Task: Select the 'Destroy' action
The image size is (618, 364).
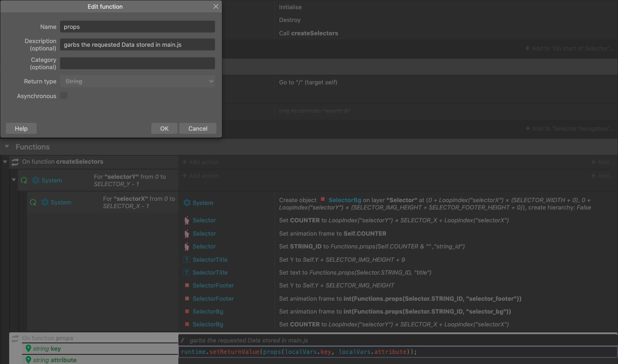Action: pos(290,20)
